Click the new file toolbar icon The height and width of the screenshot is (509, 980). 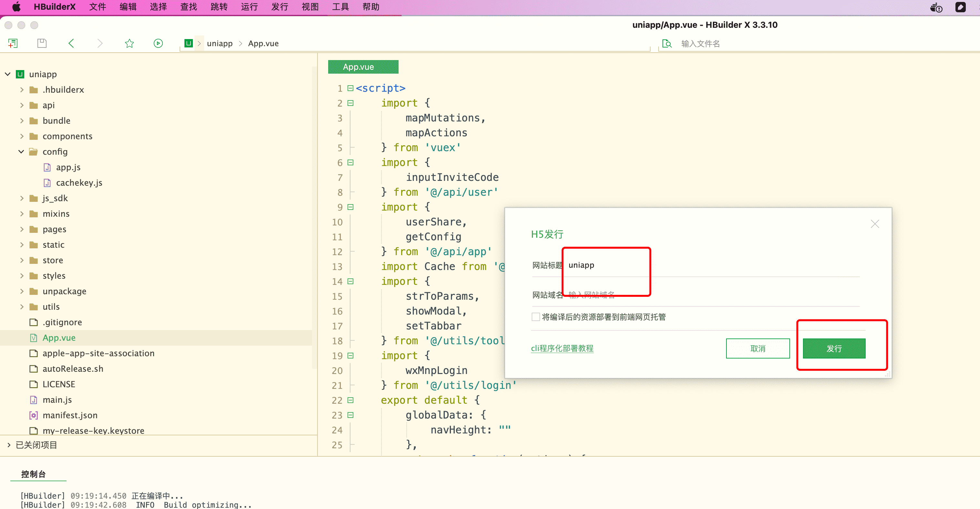[13, 43]
